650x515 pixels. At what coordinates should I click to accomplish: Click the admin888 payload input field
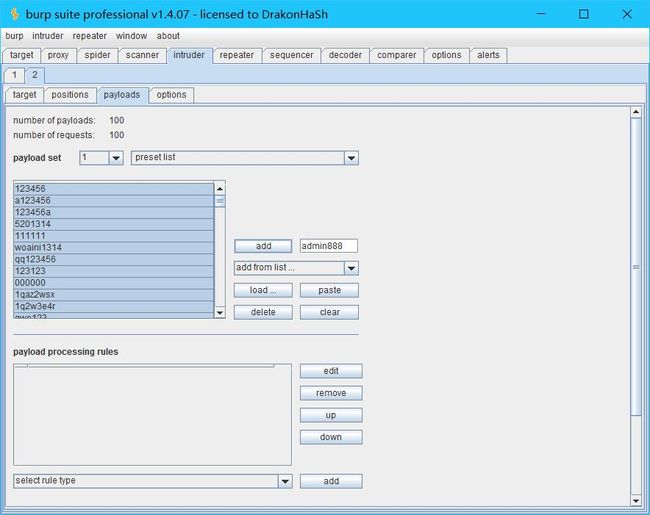(329, 246)
